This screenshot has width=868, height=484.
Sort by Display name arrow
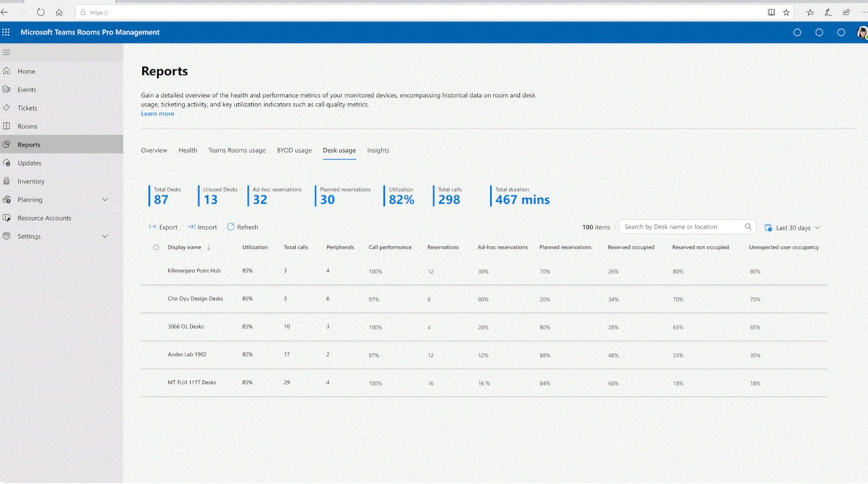(208, 248)
